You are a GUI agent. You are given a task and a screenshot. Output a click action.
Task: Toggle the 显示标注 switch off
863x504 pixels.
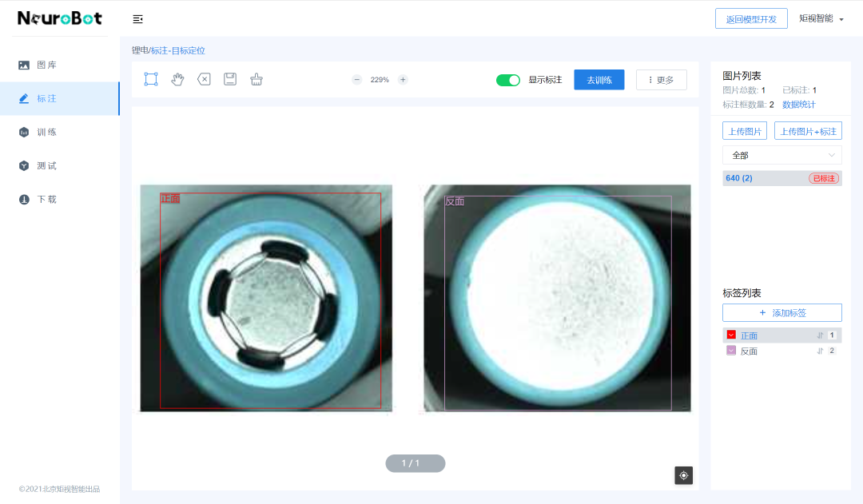tap(508, 80)
